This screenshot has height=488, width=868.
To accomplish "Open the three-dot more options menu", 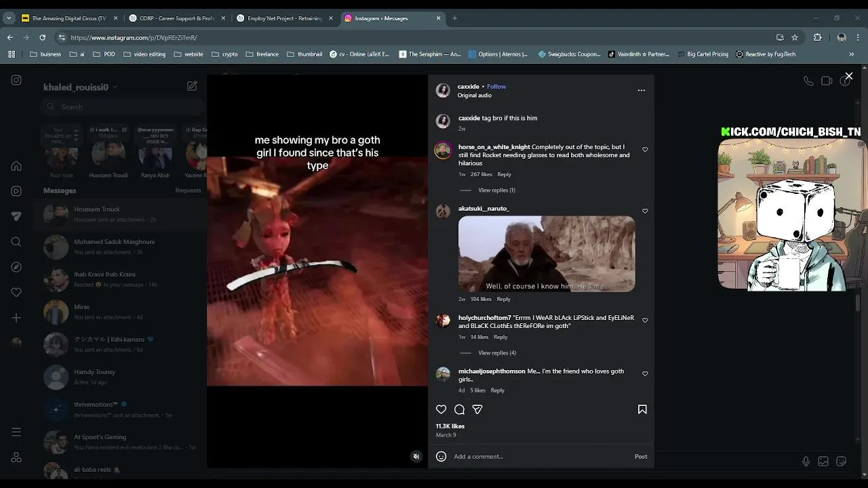I will click(642, 90).
